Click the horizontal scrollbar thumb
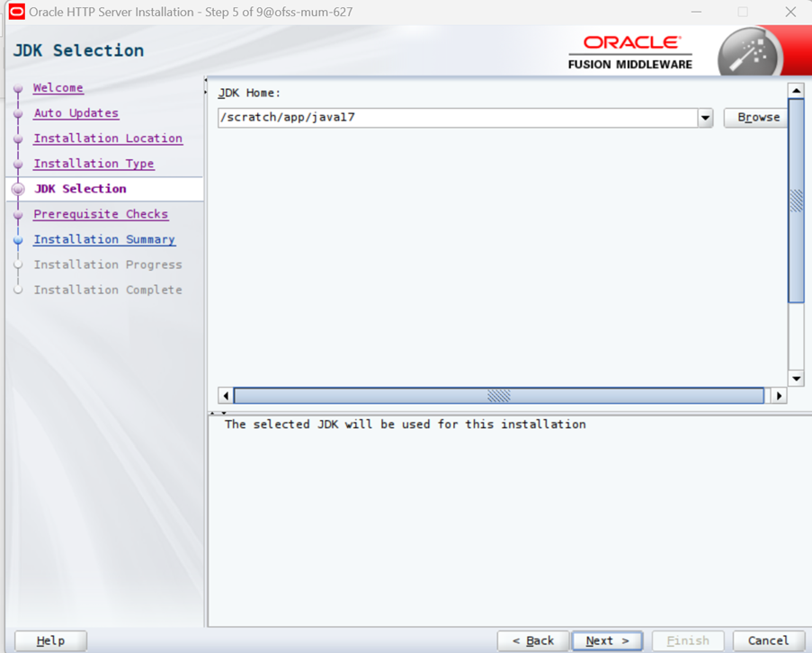 coord(499,396)
